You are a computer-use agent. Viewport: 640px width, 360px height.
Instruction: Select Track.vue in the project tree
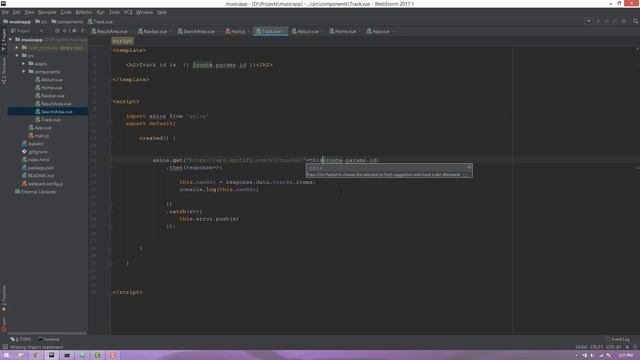tap(48, 120)
